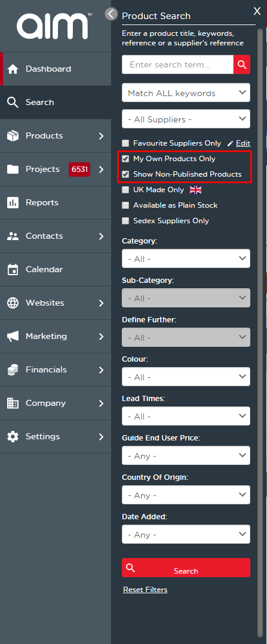Collapse the panel with the back arrow circle
Screen dimensions: 267x644
coord(111,14)
